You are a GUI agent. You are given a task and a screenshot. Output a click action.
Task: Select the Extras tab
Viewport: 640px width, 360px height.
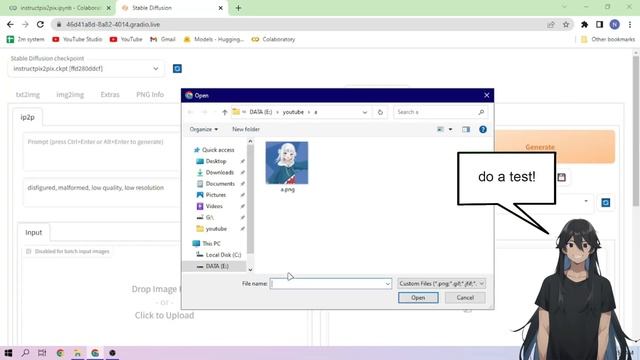pos(110,95)
